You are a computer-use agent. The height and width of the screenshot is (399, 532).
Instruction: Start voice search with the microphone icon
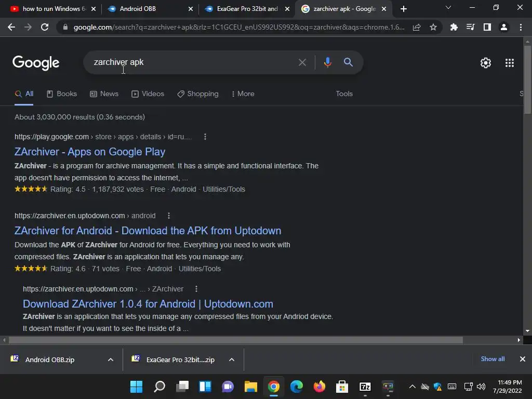[327, 62]
